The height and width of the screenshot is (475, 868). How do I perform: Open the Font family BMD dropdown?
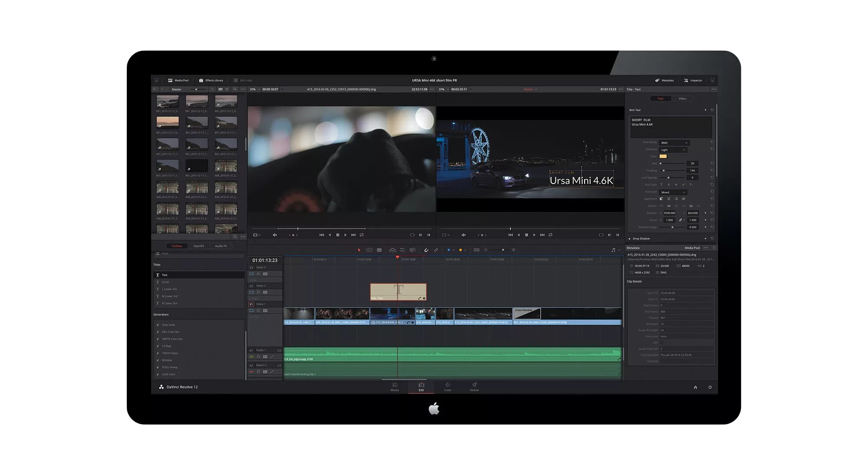click(674, 143)
